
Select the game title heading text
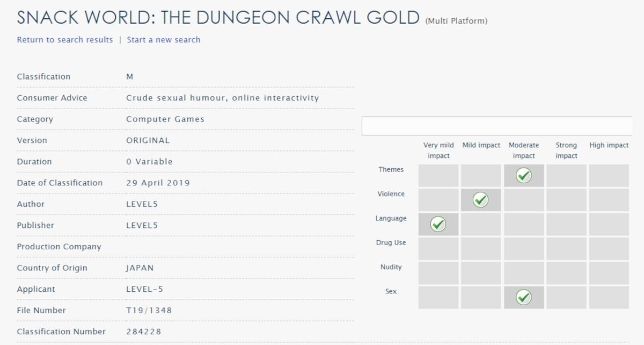[218, 17]
